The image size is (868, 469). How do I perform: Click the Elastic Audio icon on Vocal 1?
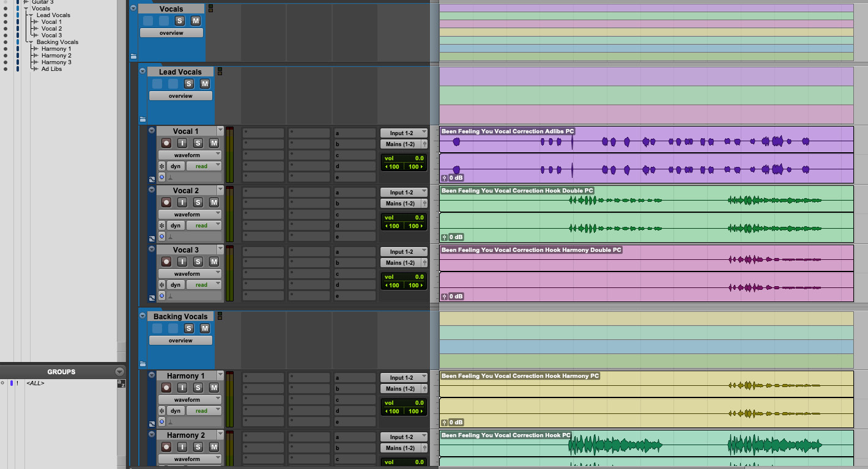point(171,177)
